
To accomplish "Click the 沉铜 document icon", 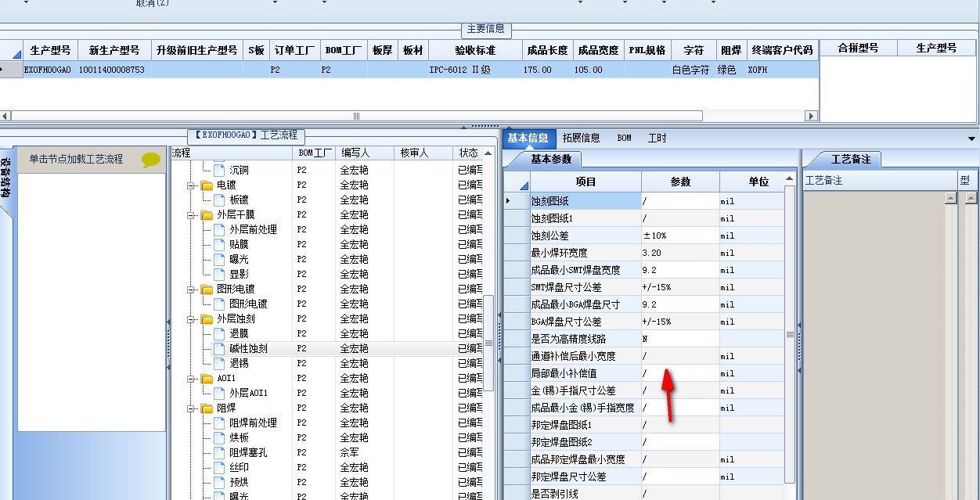I will (x=219, y=170).
